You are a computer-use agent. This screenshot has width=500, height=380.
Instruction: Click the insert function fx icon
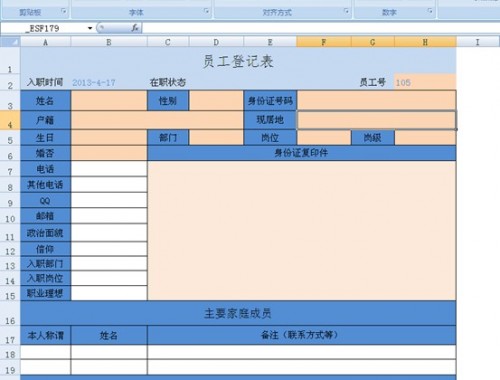(135, 28)
